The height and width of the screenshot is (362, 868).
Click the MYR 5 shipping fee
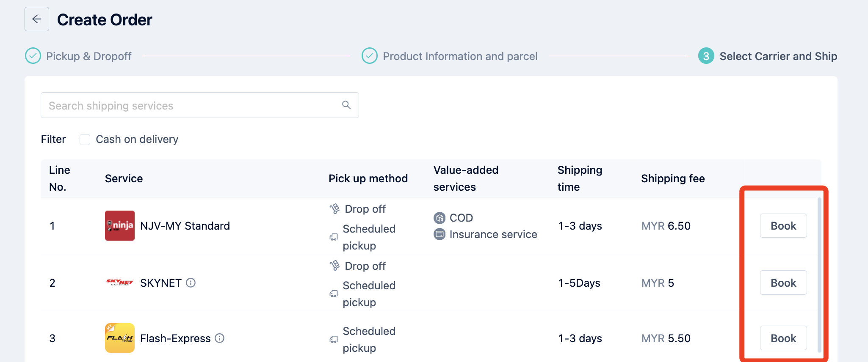click(x=658, y=283)
